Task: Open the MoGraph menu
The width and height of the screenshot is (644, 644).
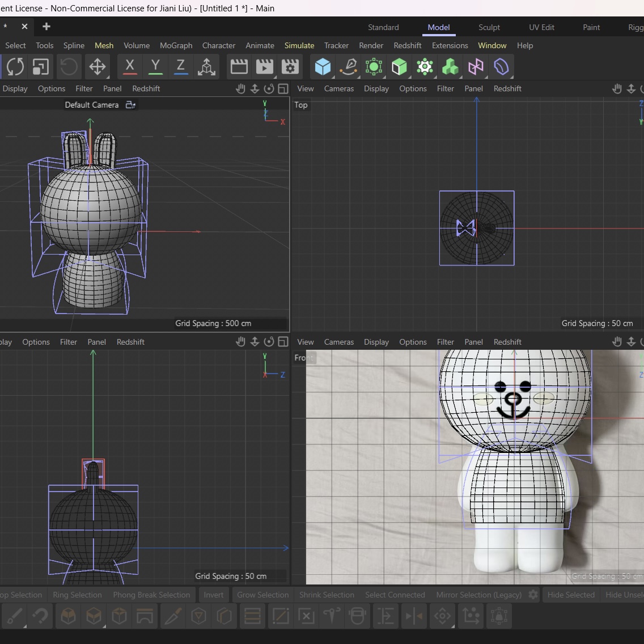Action: (x=176, y=45)
